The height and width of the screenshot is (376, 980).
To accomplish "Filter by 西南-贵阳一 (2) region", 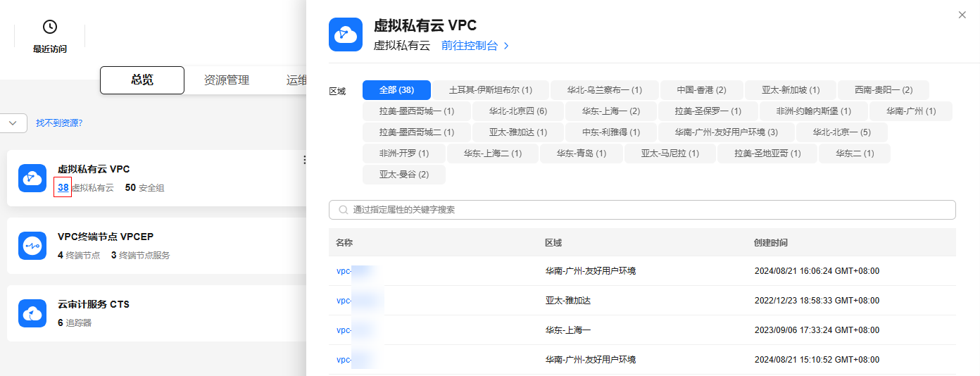I will click(884, 90).
